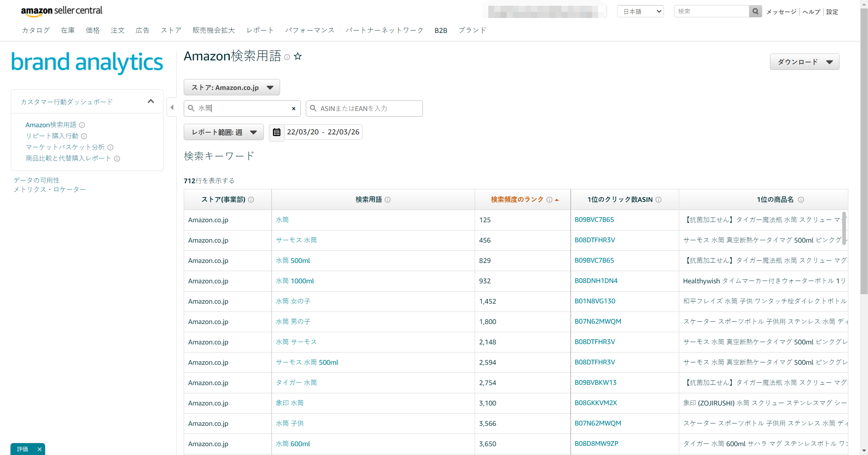Image resolution: width=868 pixels, height=455 pixels.
Task: Click info icon next to マーケットバスケット分析
Action: point(110,147)
